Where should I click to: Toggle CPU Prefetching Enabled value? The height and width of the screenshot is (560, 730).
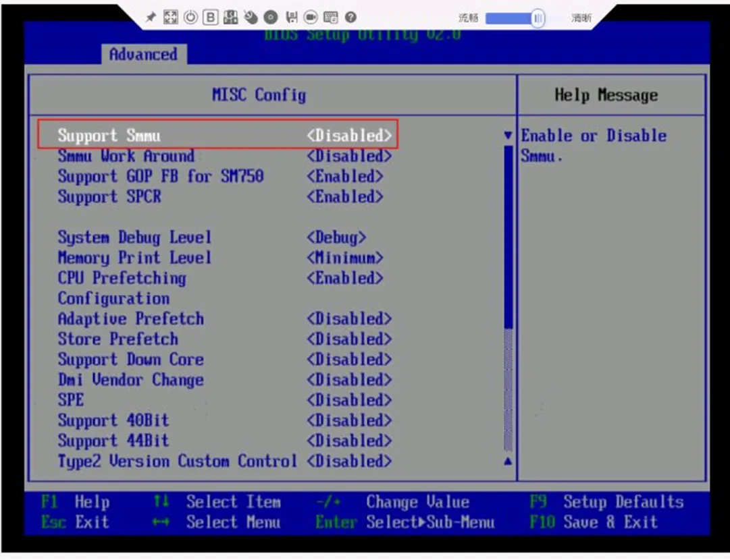pyautogui.click(x=345, y=278)
